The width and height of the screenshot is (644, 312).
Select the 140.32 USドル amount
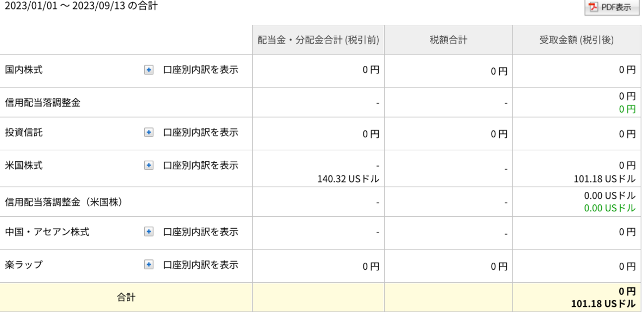348,179
